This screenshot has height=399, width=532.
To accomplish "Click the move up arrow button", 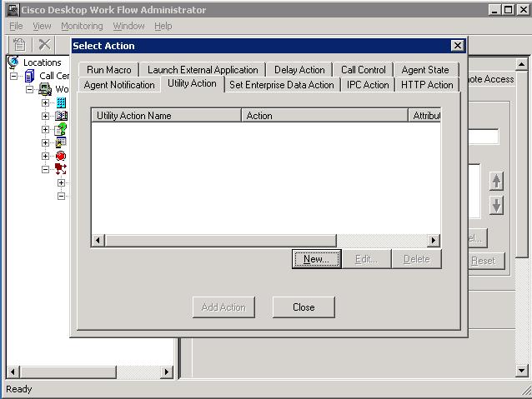I will [x=496, y=181].
